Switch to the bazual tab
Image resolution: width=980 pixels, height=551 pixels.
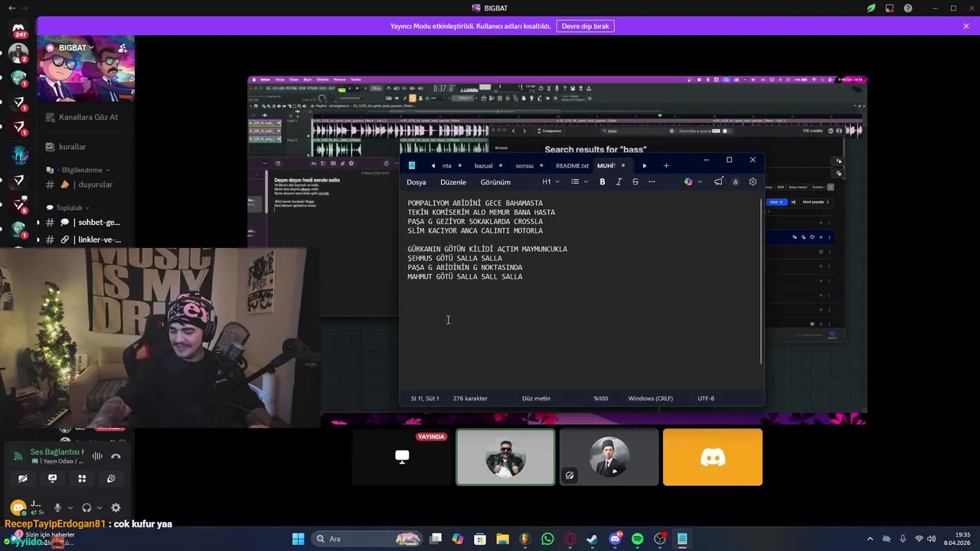(x=488, y=165)
